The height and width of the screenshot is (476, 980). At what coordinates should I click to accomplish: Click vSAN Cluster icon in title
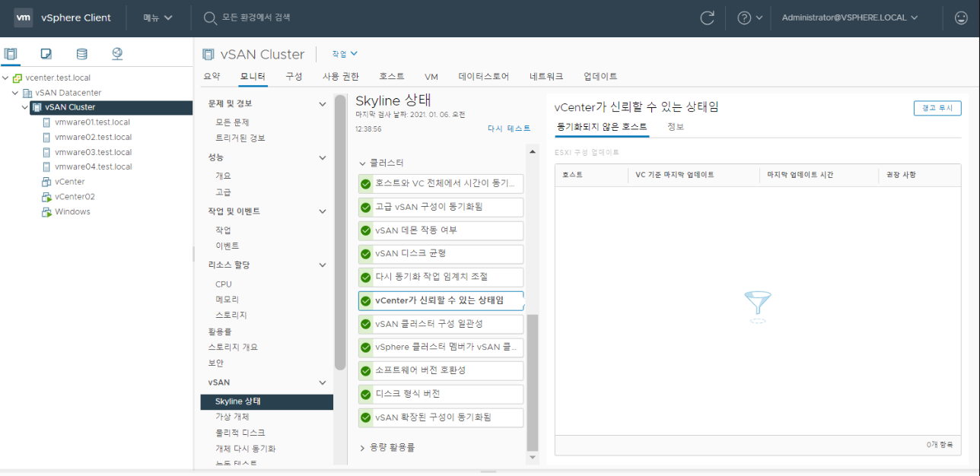(x=208, y=54)
